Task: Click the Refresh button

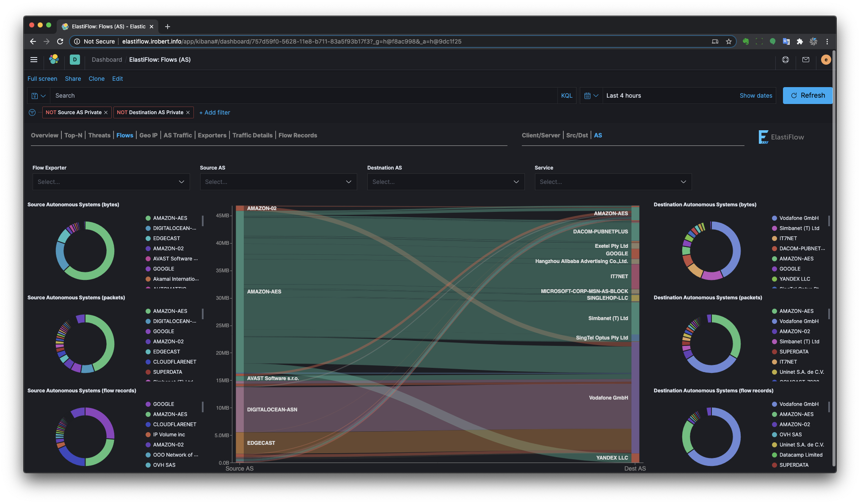Action: (x=808, y=96)
